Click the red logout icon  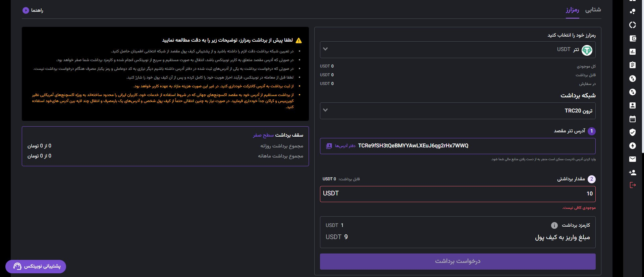(633, 185)
